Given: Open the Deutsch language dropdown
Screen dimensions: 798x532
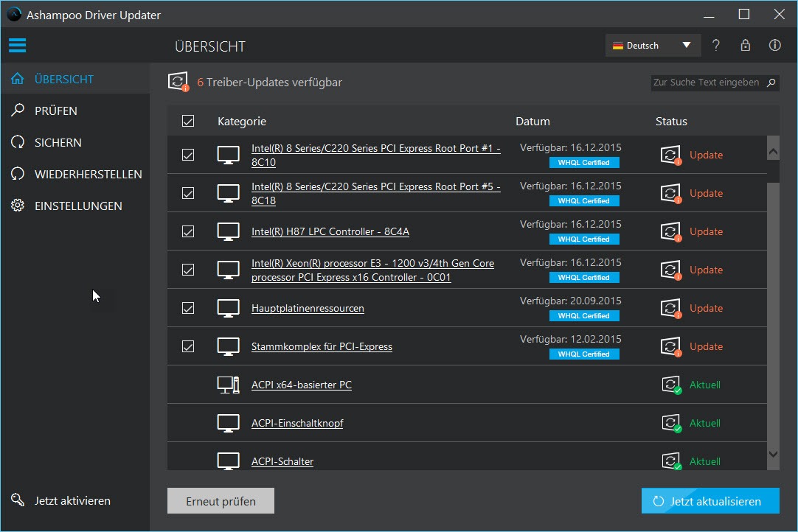Looking at the screenshot, I should (653, 45).
